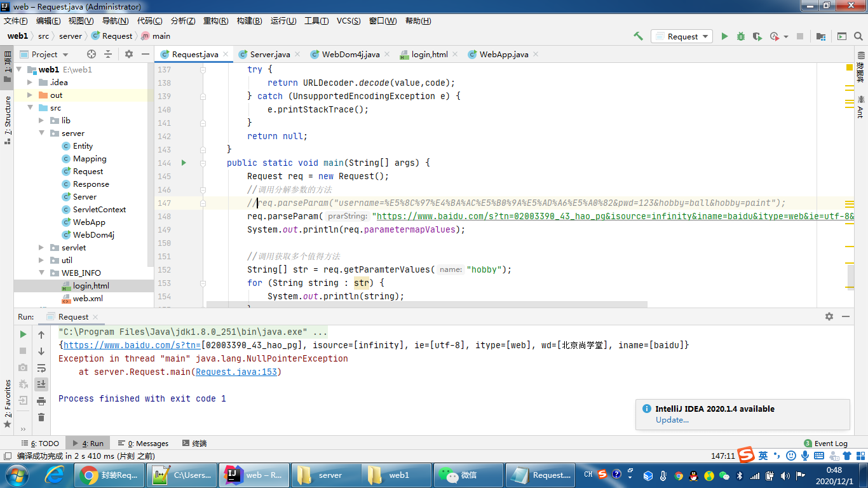The width and height of the screenshot is (868, 488).
Task: Click the baidu.com URL link in console output
Action: point(132,345)
